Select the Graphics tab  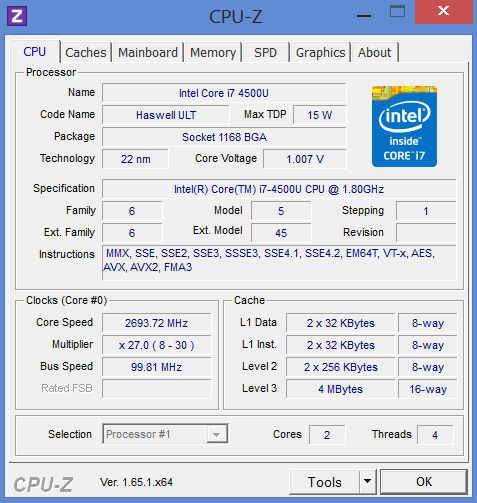[320, 52]
